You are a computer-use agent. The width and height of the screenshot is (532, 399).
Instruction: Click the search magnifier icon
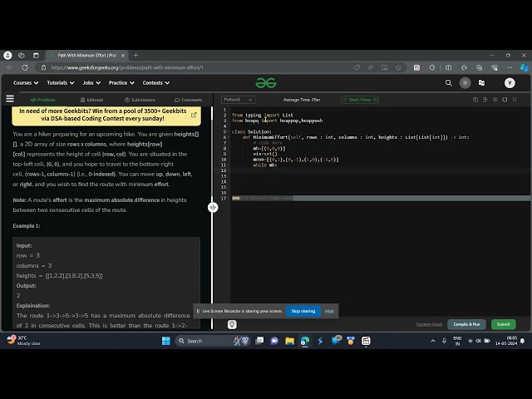(449, 83)
